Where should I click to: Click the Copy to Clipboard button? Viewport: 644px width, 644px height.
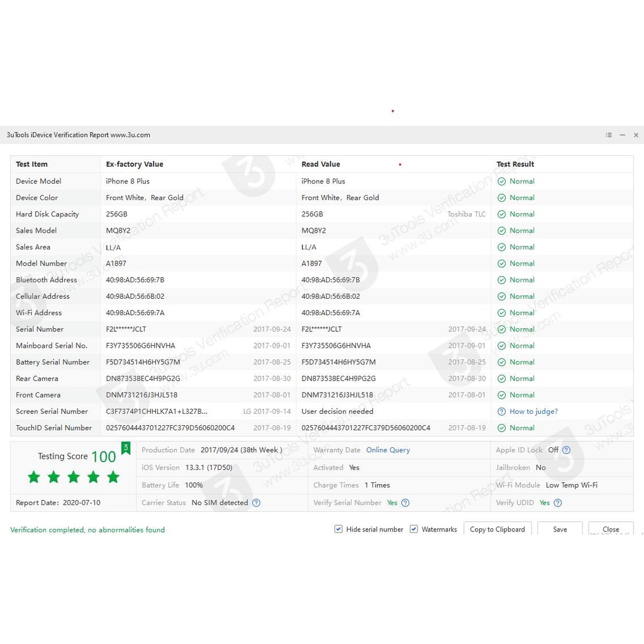pyautogui.click(x=497, y=529)
